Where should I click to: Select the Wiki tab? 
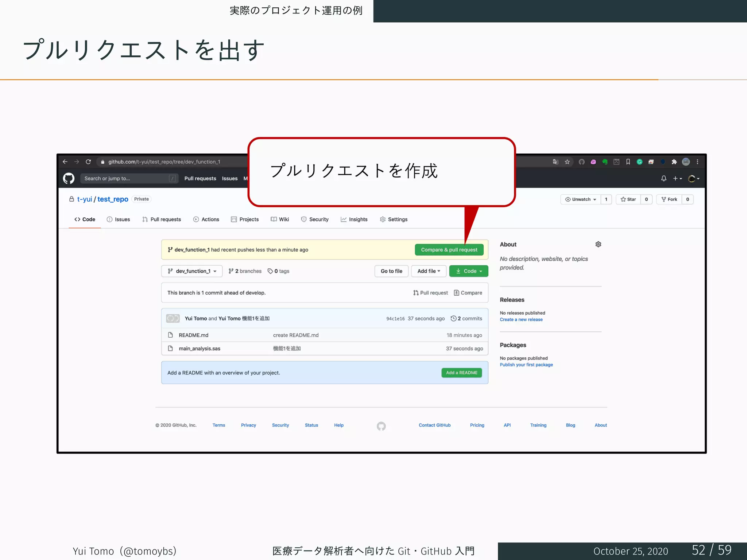coord(280,219)
